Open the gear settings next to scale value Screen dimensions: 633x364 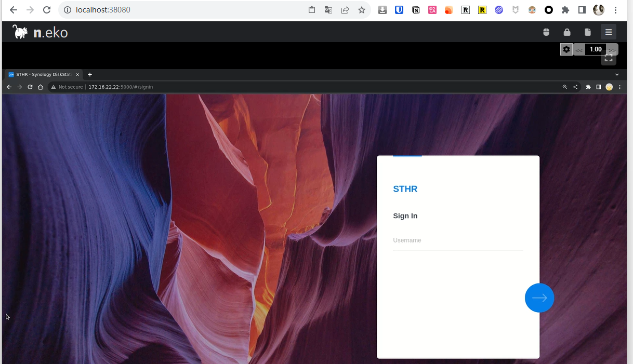tap(566, 49)
